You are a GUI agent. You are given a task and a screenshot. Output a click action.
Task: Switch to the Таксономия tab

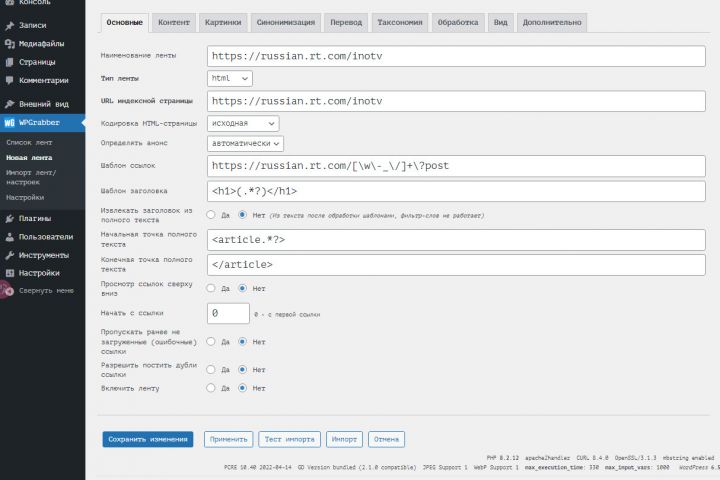point(400,23)
